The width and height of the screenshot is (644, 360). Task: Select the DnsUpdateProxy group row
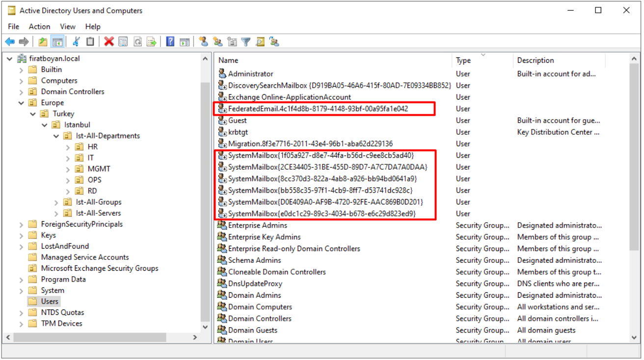coord(255,283)
